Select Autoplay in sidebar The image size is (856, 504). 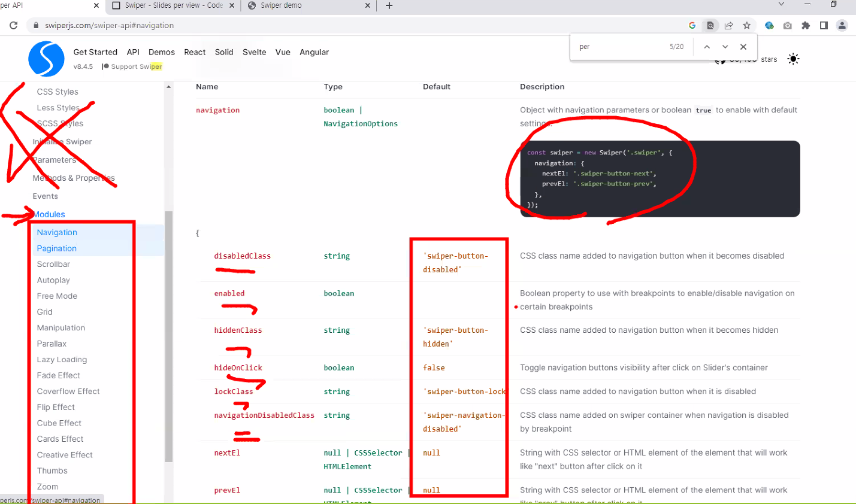point(53,280)
